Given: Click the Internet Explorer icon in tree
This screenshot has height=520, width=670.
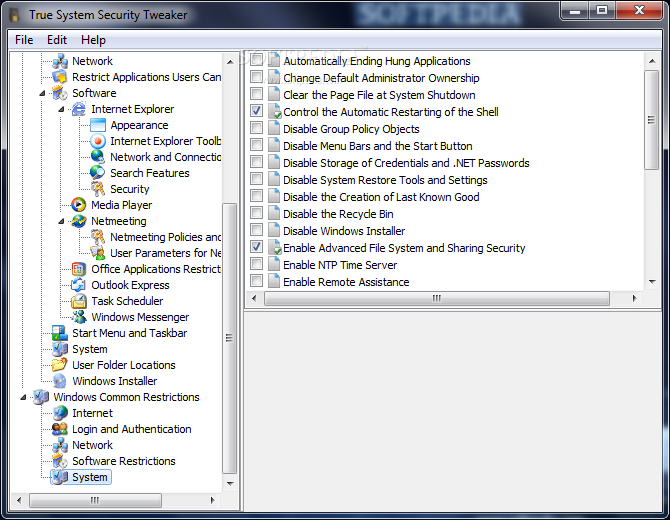Looking at the screenshot, I should [79, 109].
